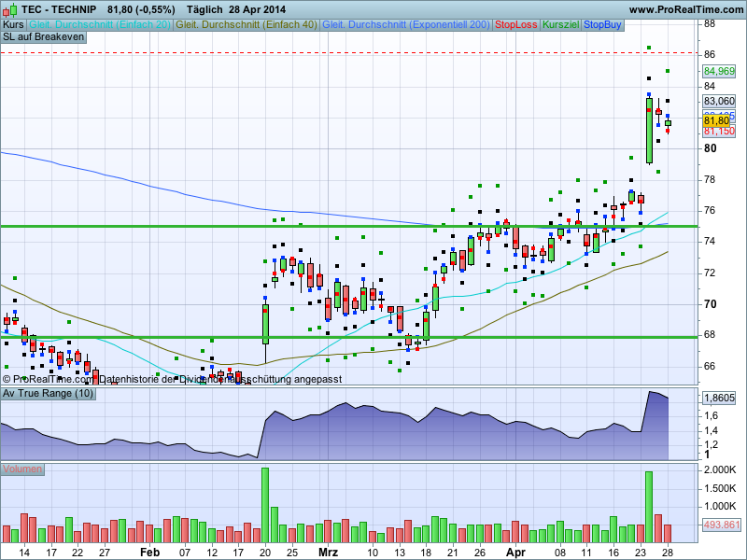Click the 80 price axis label
The width and height of the screenshot is (747, 560).
(x=710, y=148)
